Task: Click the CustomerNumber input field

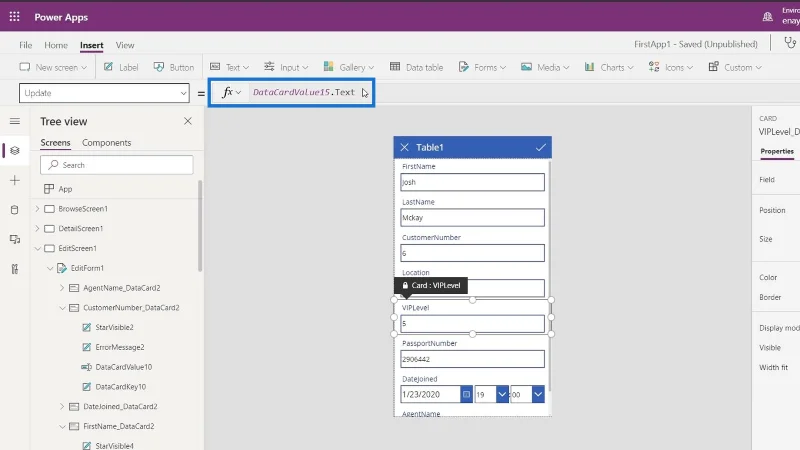Action: coord(472,253)
